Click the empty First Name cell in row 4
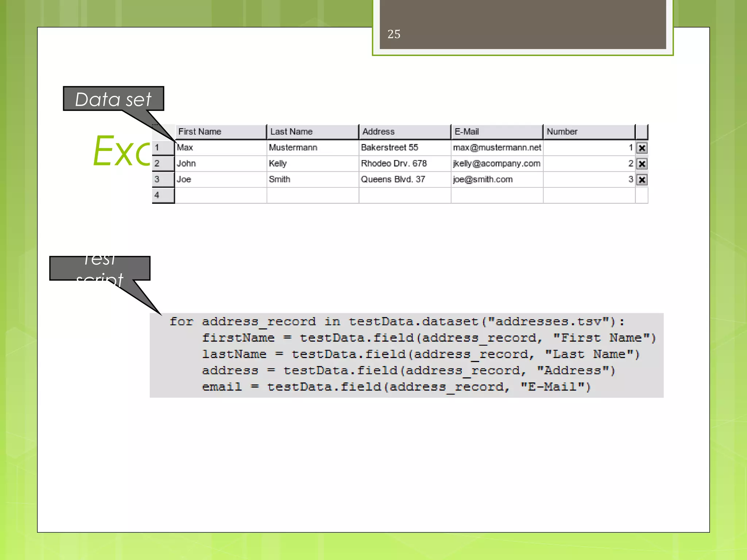The image size is (747, 560). (221, 195)
